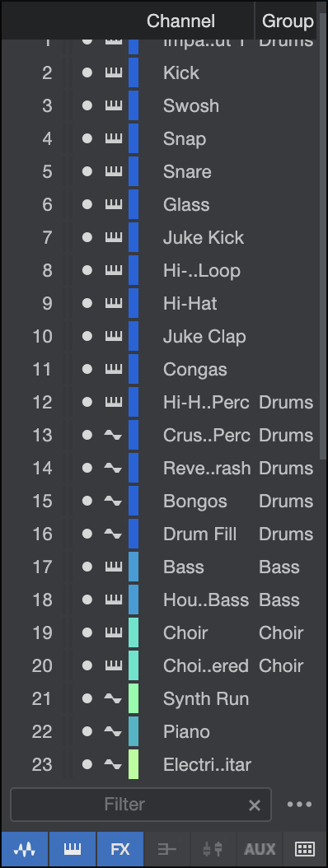Toggle visibility dot for Snare channel

[87, 171]
